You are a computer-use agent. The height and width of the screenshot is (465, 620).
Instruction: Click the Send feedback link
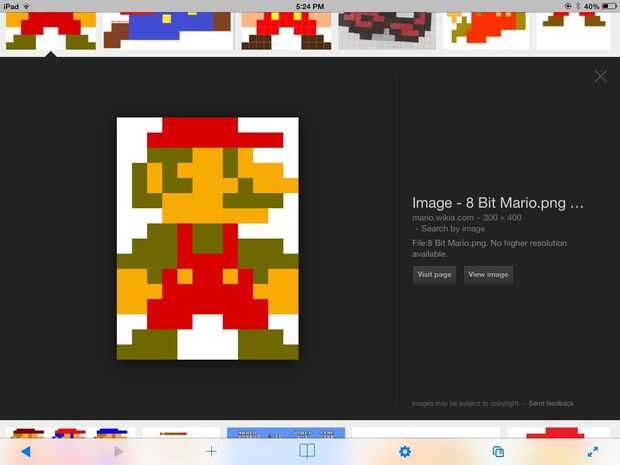(x=551, y=403)
